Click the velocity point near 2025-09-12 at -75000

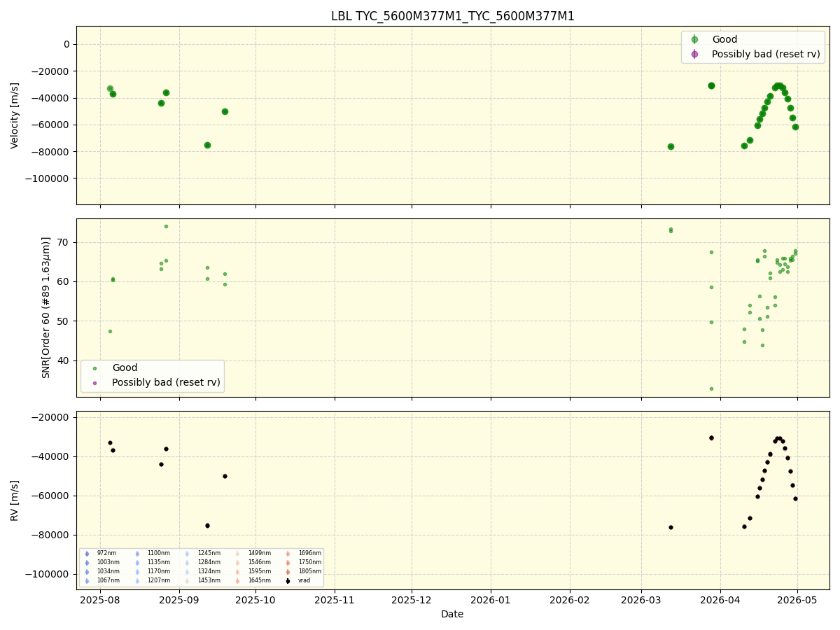pos(207,145)
